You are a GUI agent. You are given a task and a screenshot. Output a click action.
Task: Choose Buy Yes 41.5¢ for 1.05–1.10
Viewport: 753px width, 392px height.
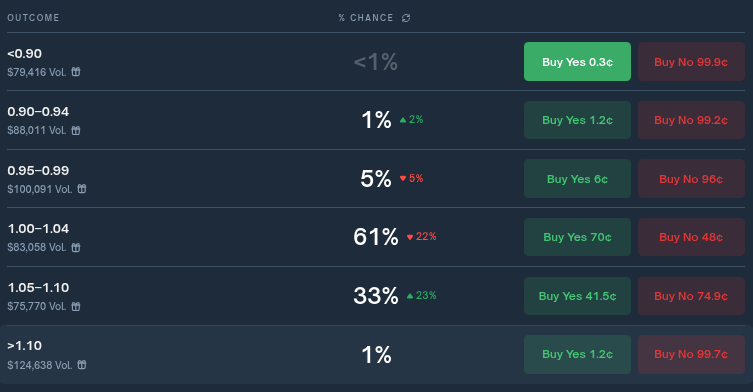tap(577, 296)
